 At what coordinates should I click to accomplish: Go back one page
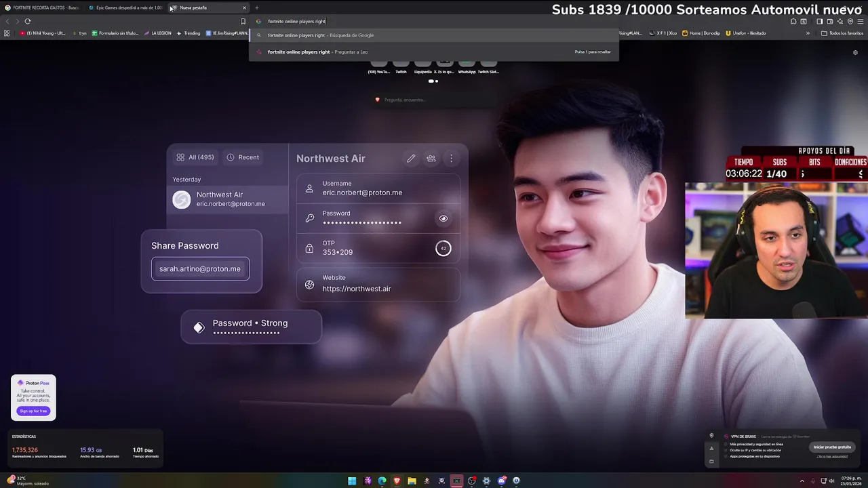coord(7,21)
